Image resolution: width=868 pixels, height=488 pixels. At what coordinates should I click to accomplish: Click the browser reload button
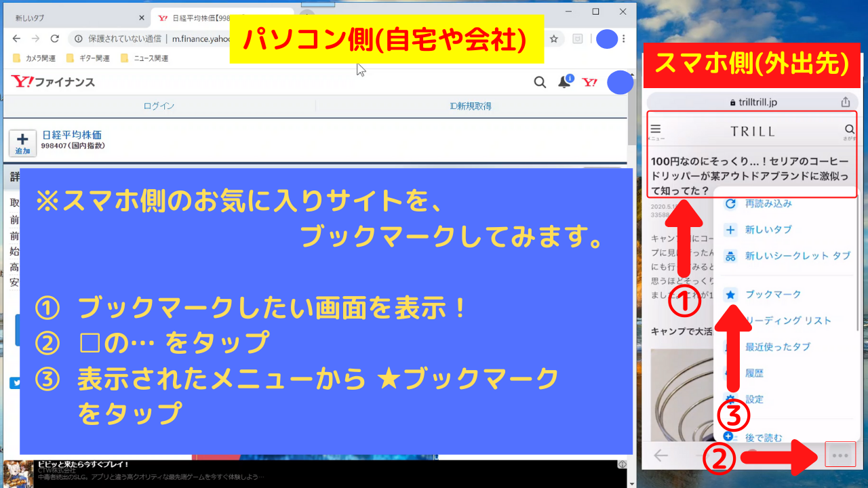(x=55, y=39)
